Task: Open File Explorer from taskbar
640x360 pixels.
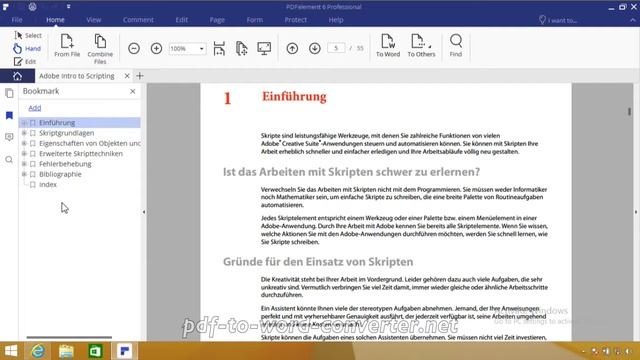Action: (66, 351)
